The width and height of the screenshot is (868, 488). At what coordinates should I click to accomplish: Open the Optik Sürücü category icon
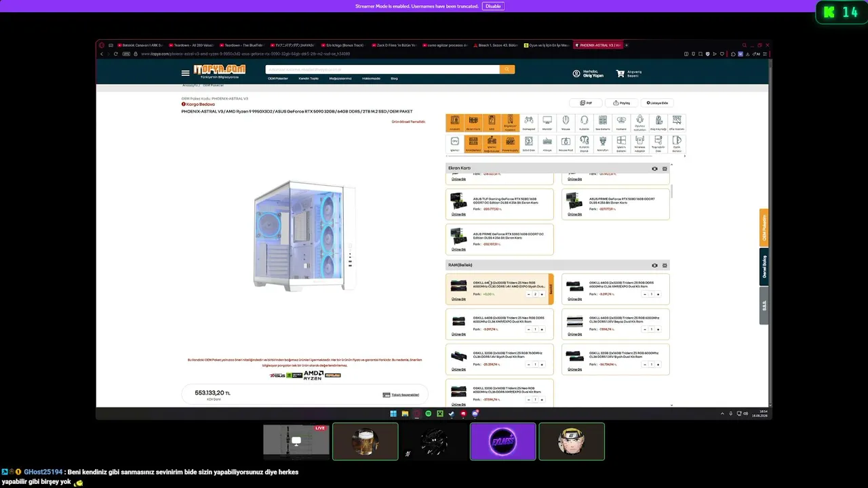pyautogui.click(x=677, y=144)
